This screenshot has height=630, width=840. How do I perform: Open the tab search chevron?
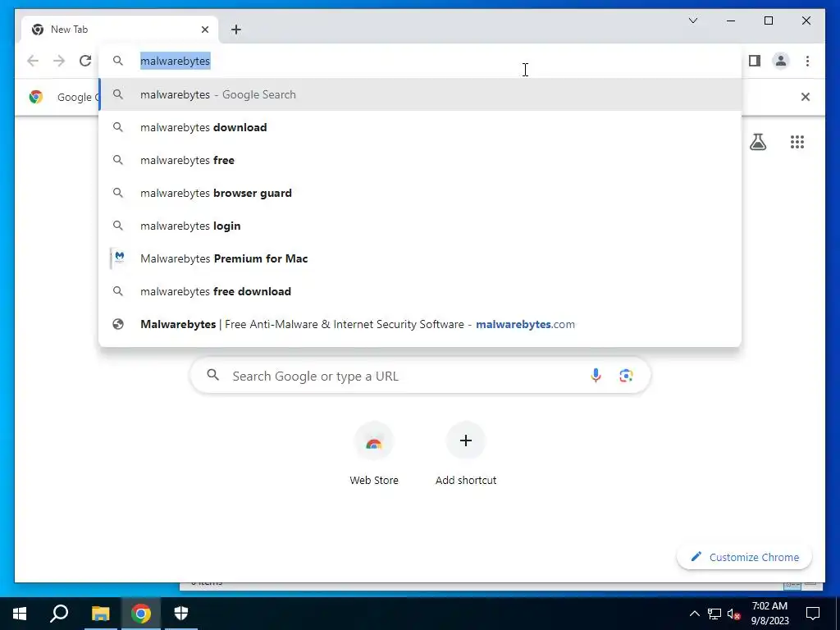(692, 21)
